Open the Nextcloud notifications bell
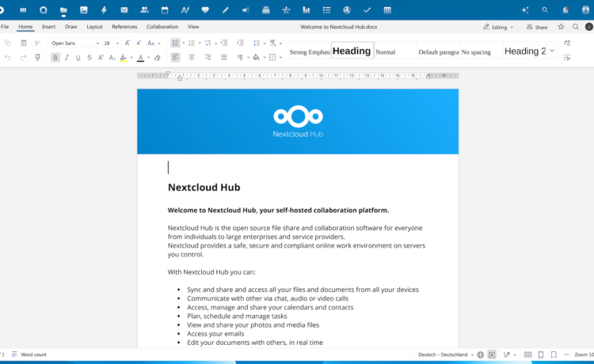Image resolution: width=594 pixels, height=364 pixels. click(x=565, y=10)
